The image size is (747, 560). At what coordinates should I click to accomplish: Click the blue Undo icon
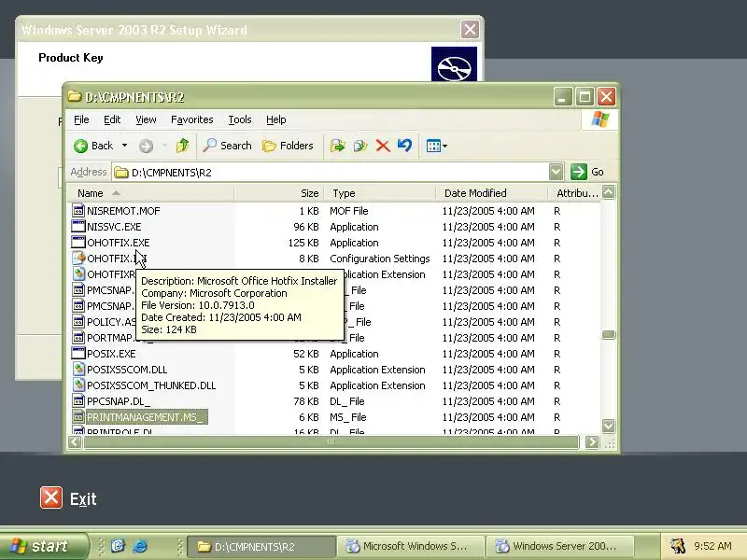(x=404, y=146)
